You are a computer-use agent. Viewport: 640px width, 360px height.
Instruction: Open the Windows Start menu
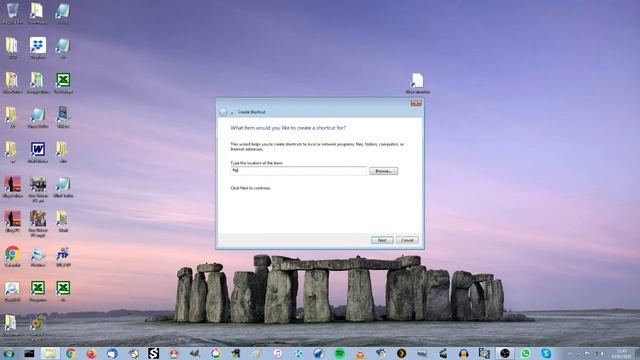(x=9, y=353)
